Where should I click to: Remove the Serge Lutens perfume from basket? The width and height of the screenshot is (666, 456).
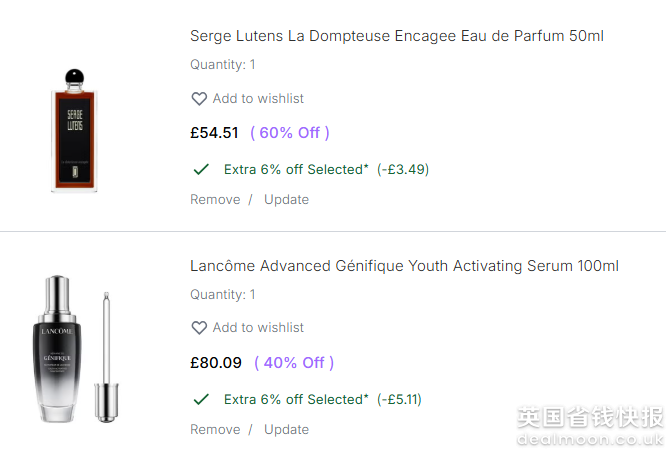coord(215,199)
